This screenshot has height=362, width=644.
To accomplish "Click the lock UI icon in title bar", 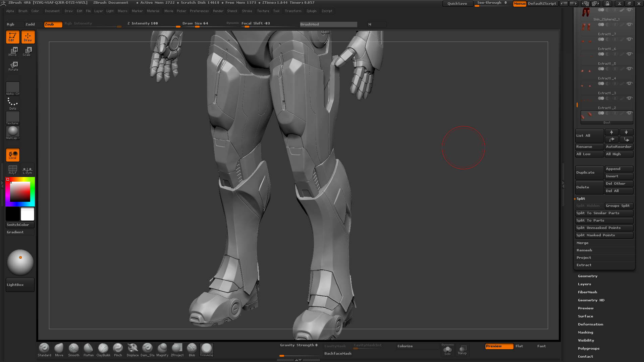I will click(x=607, y=3).
